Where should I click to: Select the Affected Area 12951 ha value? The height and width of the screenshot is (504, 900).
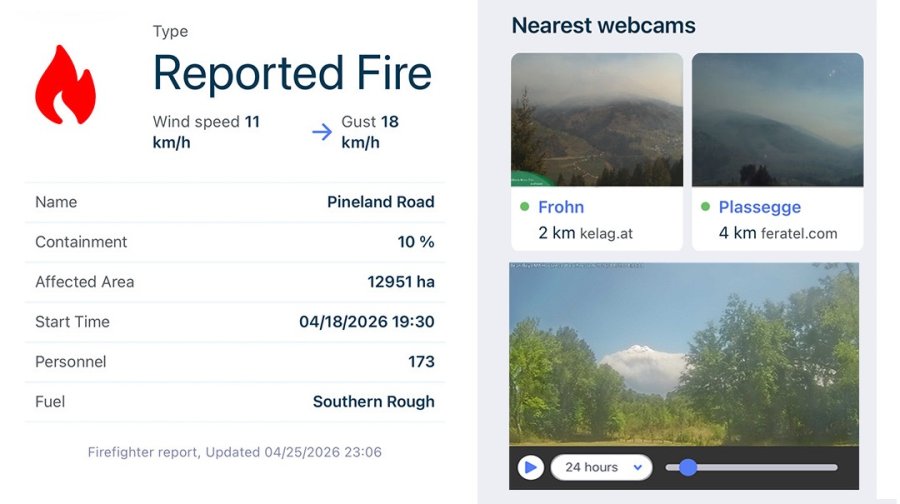coord(401,282)
